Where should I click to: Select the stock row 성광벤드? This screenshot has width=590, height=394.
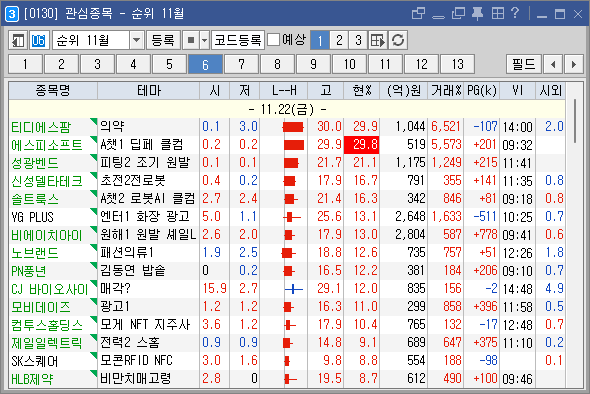tap(287, 163)
